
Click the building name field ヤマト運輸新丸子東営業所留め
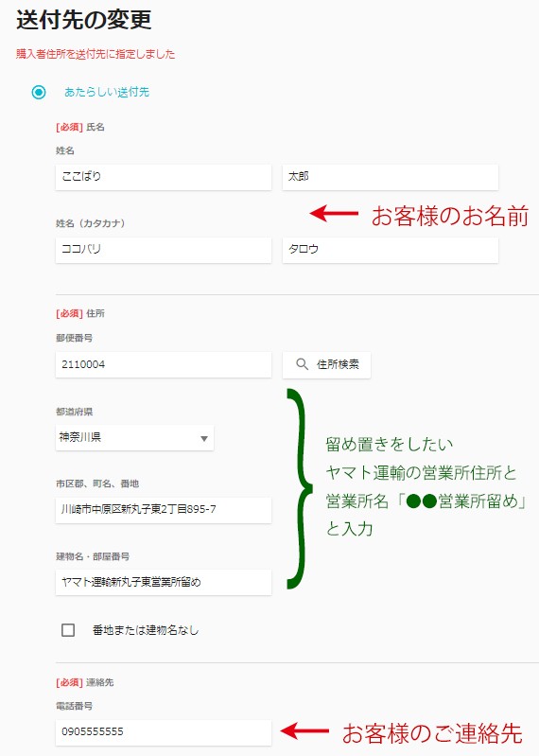(x=164, y=582)
